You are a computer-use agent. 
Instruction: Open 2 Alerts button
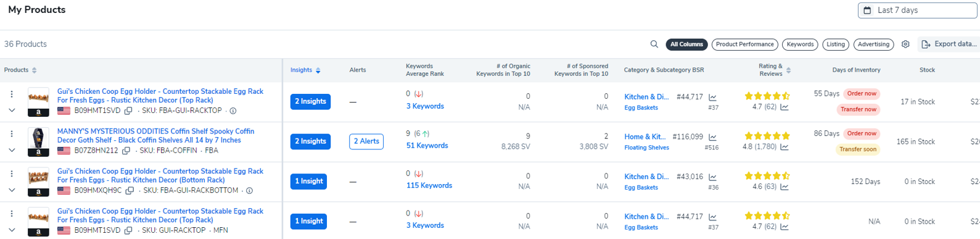[x=366, y=141]
